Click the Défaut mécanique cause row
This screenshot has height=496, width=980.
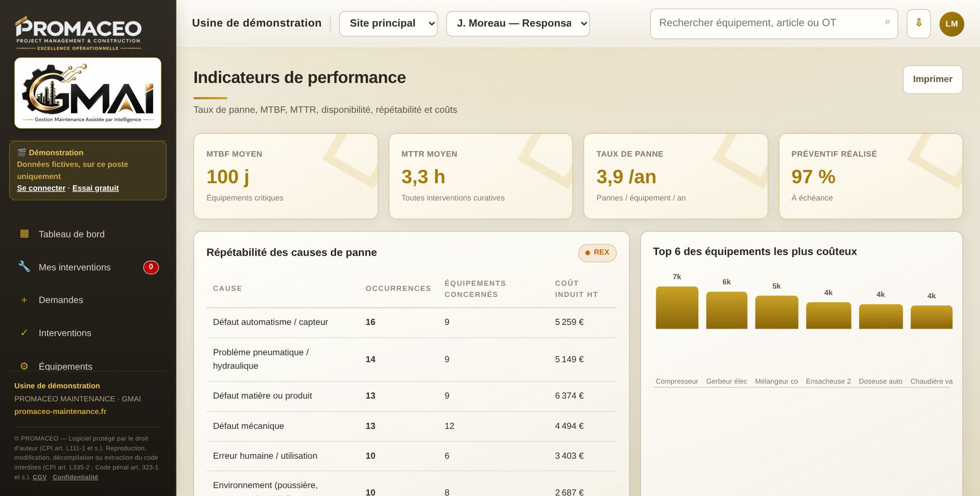(412, 426)
